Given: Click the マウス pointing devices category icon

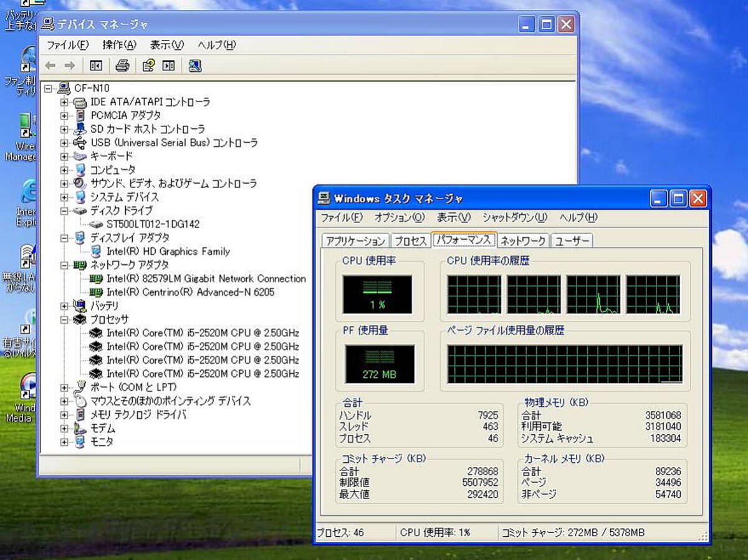Looking at the screenshot, I should pyautogui.click(x=80, y=401).
